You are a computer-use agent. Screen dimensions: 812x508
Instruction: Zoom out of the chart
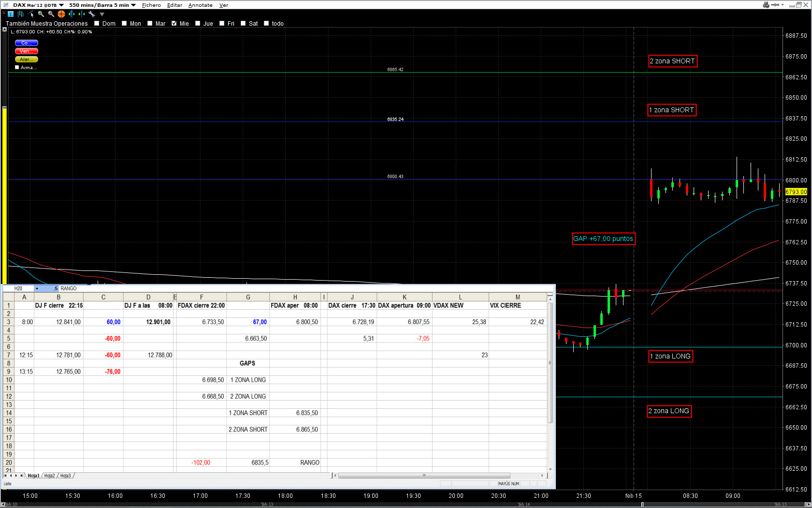point(51,14)
